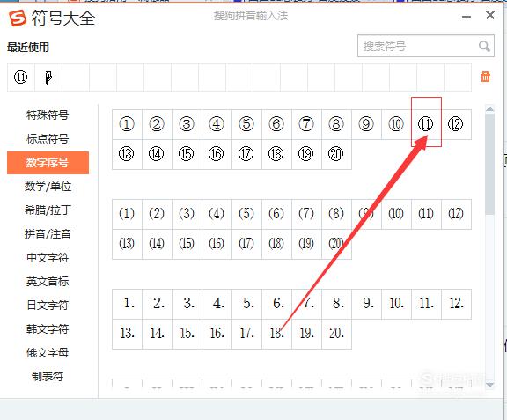This screenshot has height=420, width=507.
Task: Insert circled number ②
Action: 157,124
